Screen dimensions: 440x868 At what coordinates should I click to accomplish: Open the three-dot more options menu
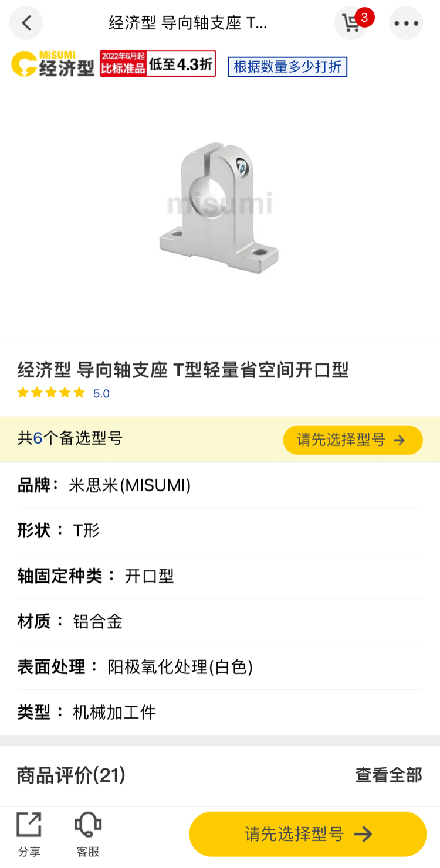tap(406, 23)
